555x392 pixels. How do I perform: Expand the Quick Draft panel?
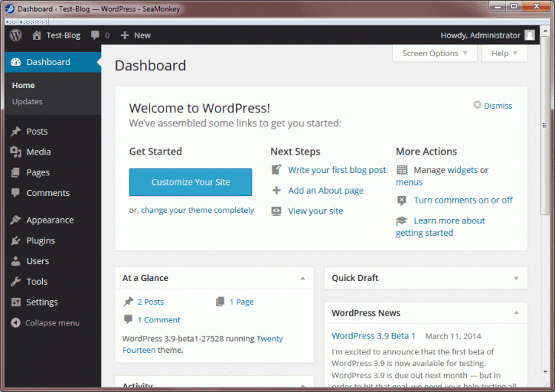point(516,278)
